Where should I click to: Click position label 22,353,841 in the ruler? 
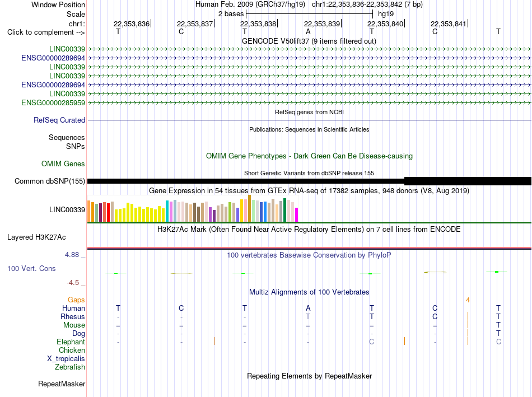[449, 24]
